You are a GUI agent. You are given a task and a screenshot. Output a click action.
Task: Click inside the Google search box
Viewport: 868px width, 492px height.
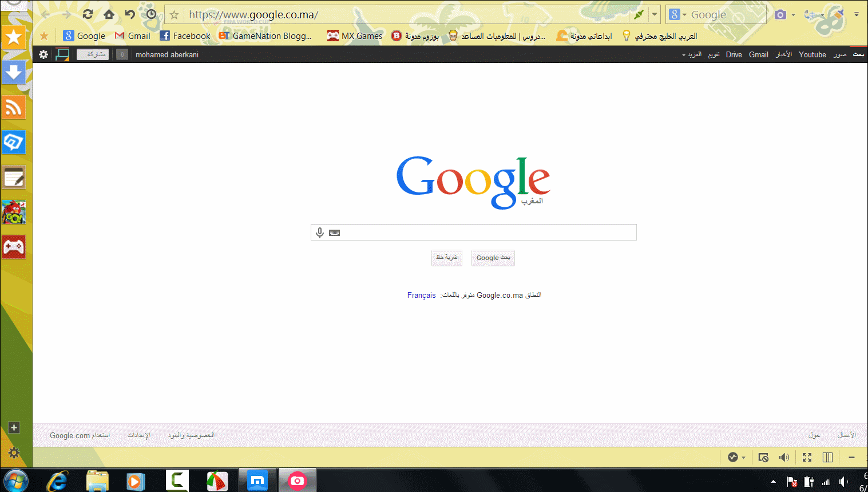click(474, 232)
